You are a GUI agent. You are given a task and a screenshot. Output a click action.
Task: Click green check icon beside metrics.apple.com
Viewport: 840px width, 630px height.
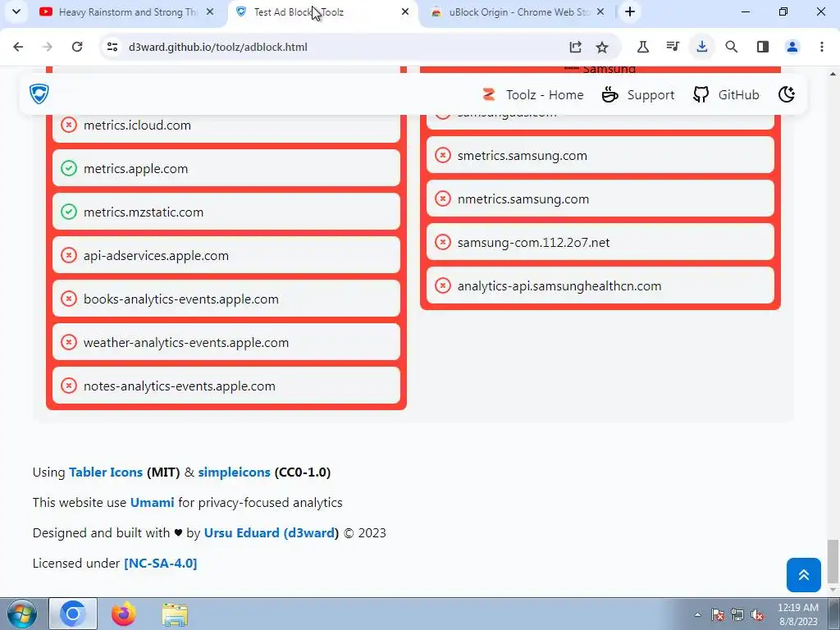[69, 168]
